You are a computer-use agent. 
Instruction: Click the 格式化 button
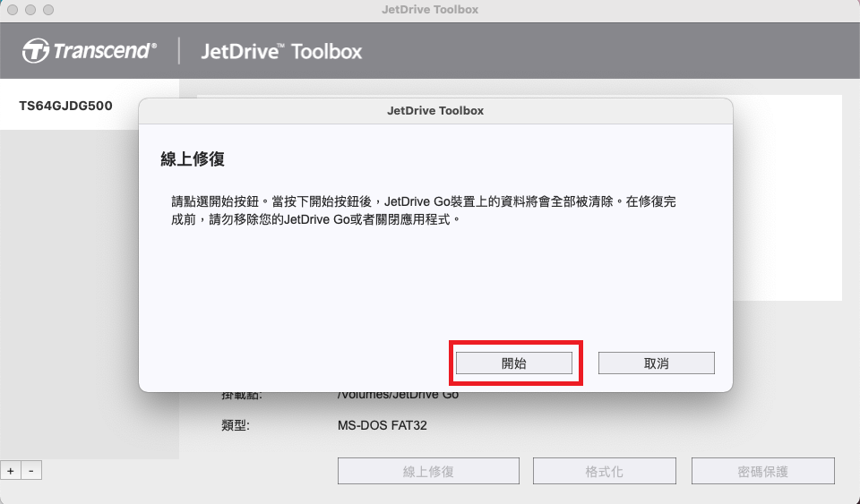[605, 471]
